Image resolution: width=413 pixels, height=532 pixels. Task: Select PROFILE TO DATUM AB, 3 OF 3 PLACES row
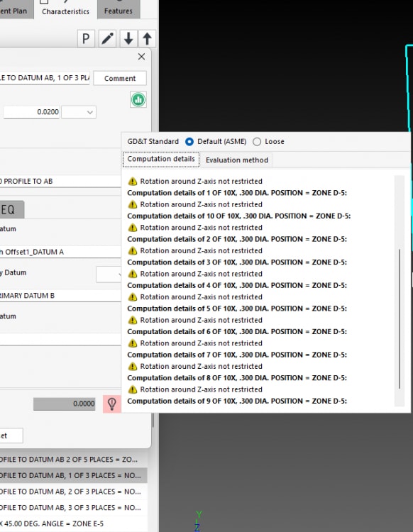[73, 508]
